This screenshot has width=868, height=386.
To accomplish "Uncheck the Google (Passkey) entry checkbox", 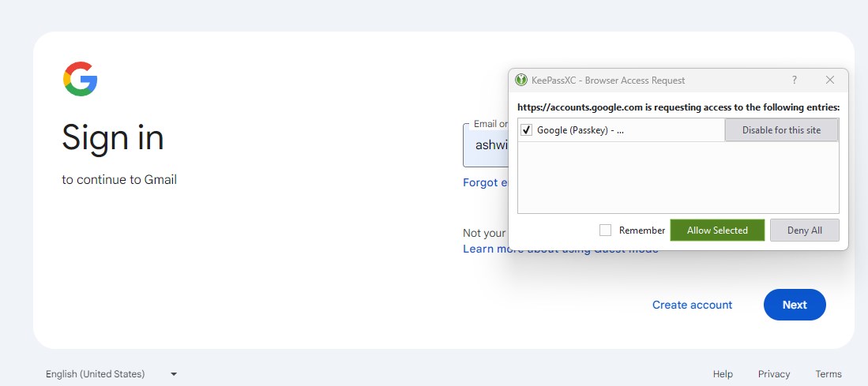I will [527, 130].
